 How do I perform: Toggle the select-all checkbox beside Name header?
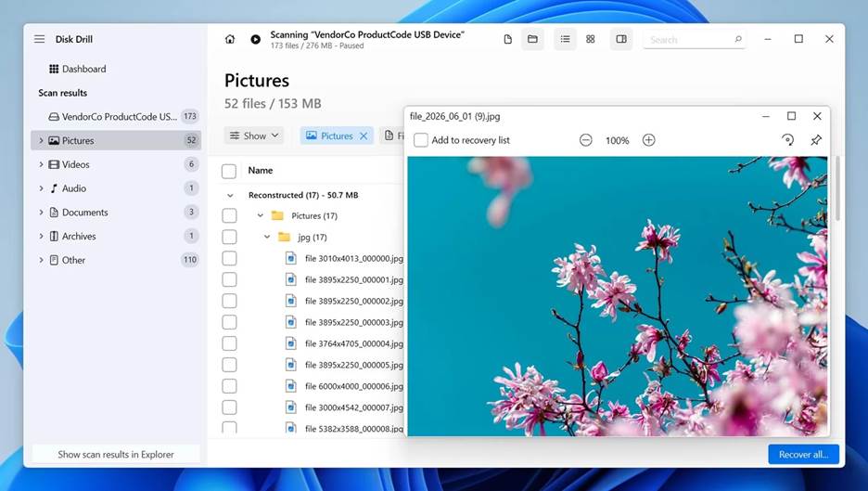(229, 171)
